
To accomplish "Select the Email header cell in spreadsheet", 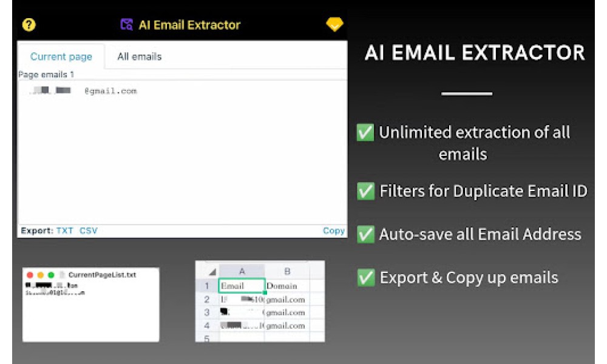I will [x=242, y=286].
